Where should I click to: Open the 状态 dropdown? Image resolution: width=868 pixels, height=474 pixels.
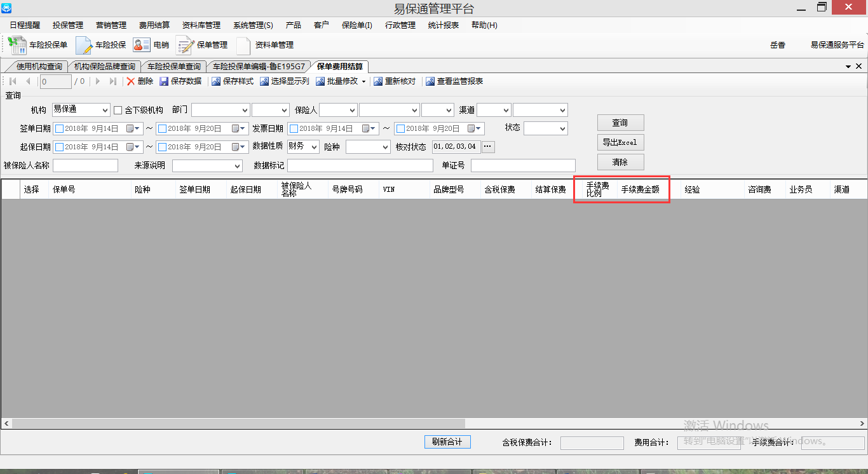tap(545, 128)
